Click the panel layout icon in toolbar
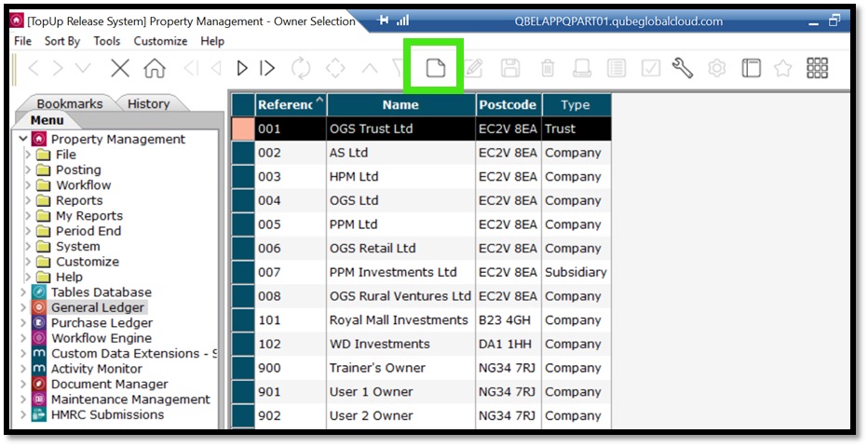 pos(751,68)
